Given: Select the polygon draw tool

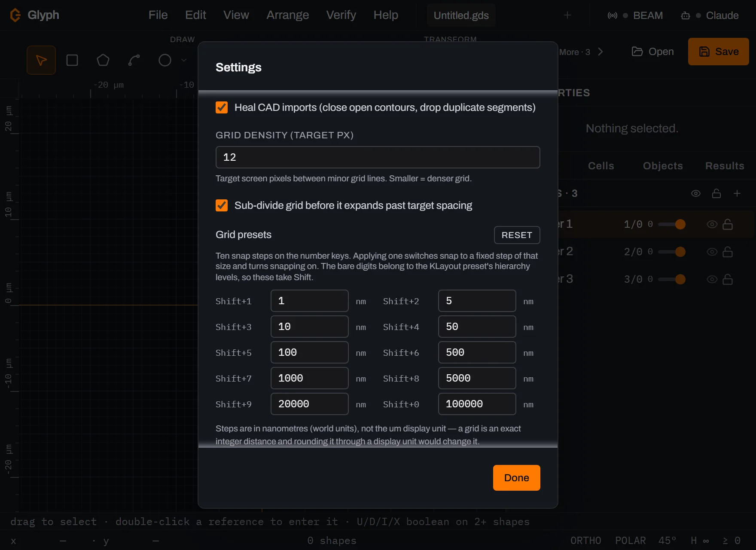Looking at the screenshot, I should (x=103, y=60).
